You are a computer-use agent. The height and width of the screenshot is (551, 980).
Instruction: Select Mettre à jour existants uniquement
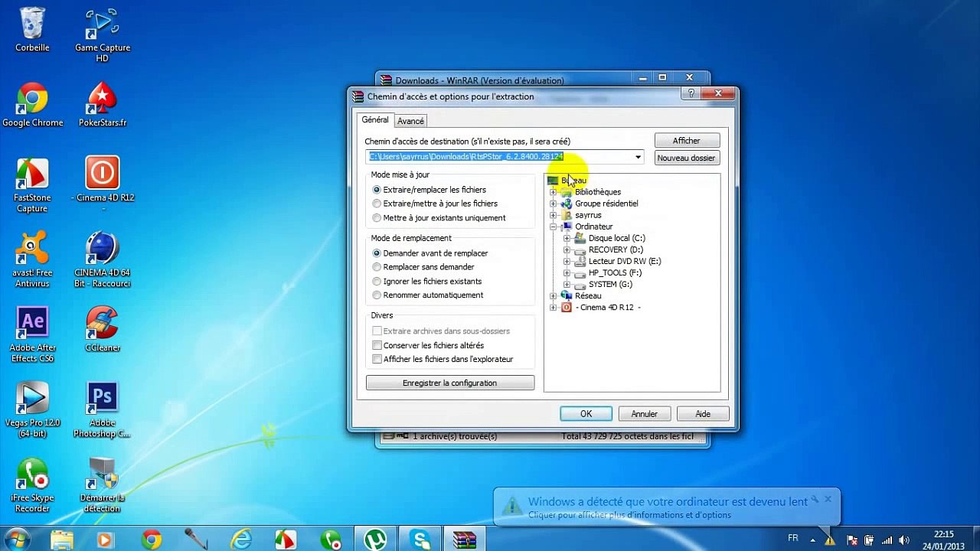click(439, 218)
